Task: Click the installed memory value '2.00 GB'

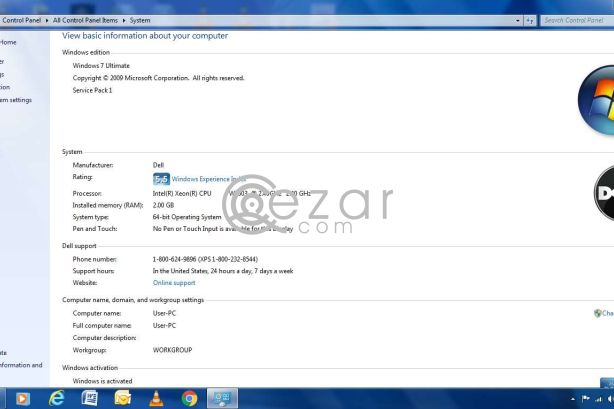Action: coord(163,205)
